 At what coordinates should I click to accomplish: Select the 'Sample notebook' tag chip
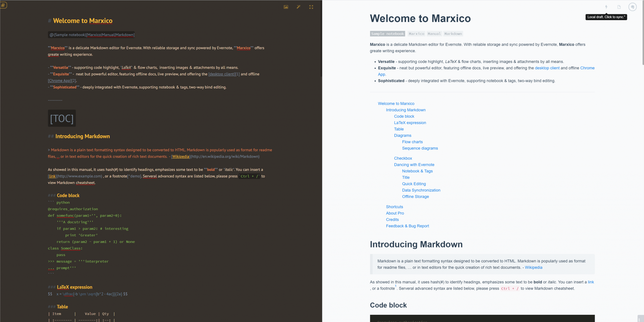click(387, 34)
